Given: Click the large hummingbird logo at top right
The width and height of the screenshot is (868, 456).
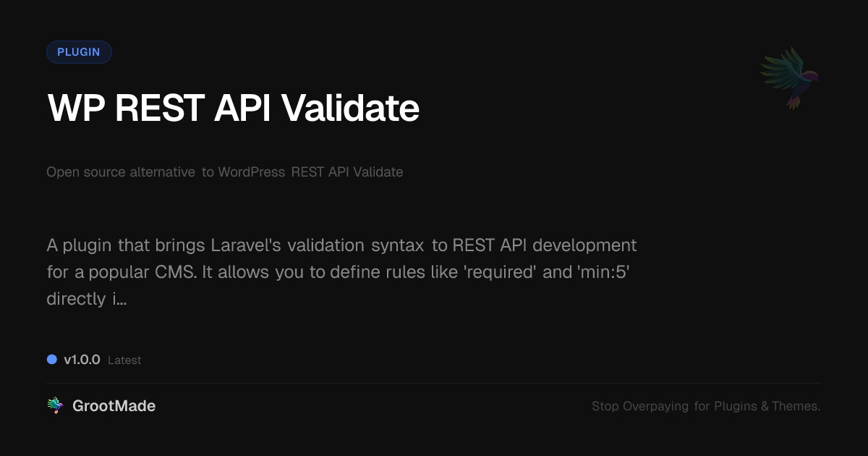Looking at the screenshot, I should pyautogui.click(x=790, y=77).
